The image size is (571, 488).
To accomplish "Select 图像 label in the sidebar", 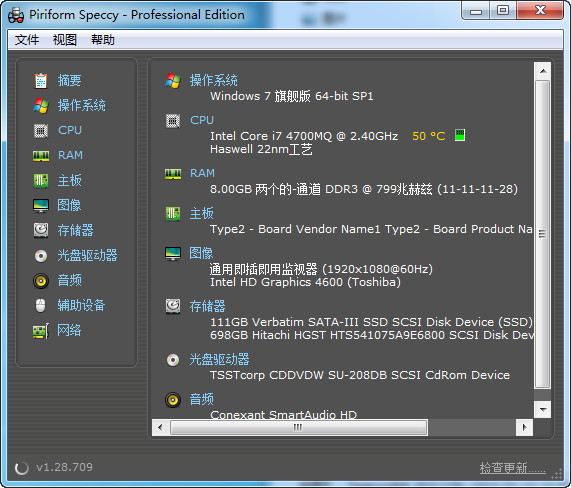I will (x=69, y=205).
